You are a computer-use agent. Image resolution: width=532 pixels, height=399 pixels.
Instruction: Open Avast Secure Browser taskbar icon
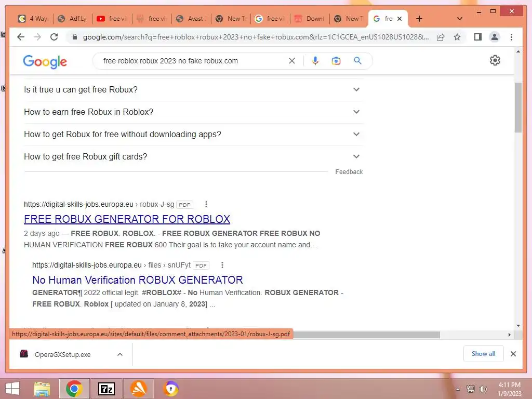pos(171,389)
